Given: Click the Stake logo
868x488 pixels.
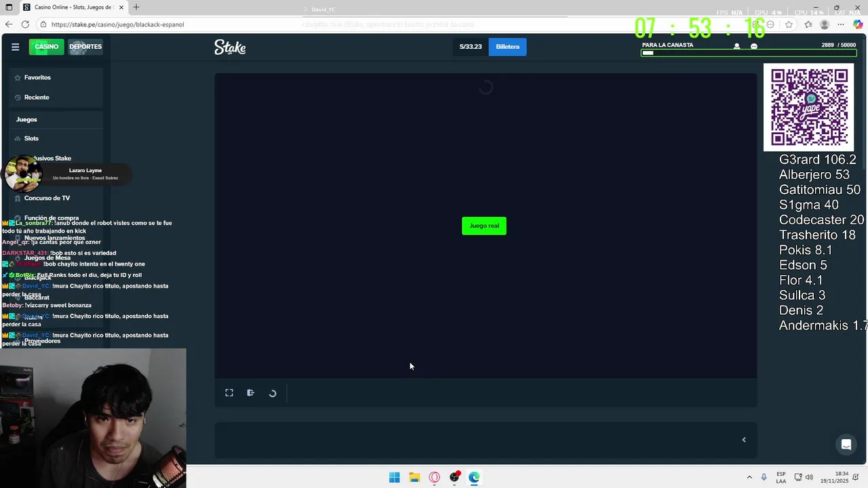Looking at the screenshot, I should coord(230,47).
